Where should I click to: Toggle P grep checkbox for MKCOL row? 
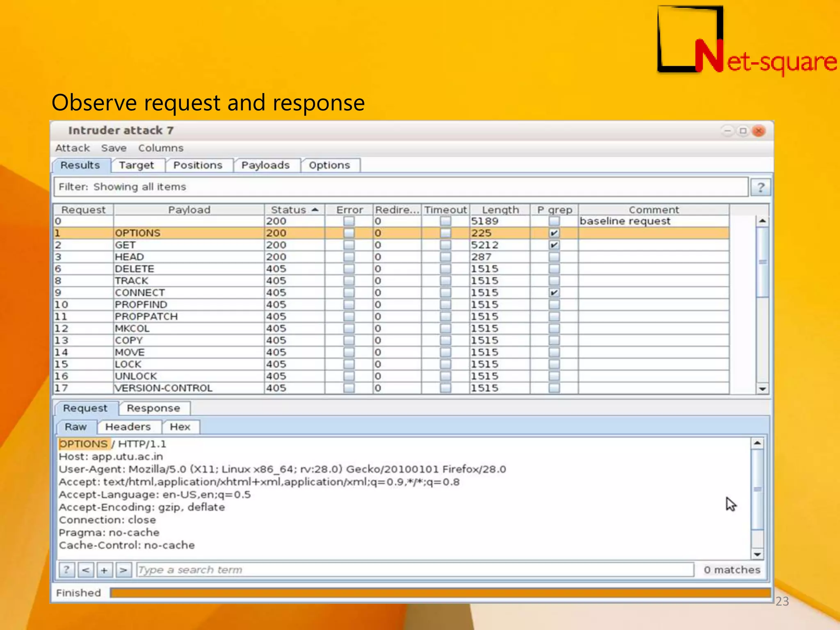(x=554, y=328)
